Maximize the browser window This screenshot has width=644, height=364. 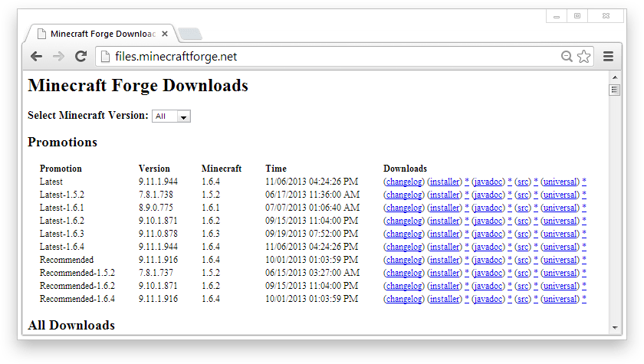click(x=577, y=16)
